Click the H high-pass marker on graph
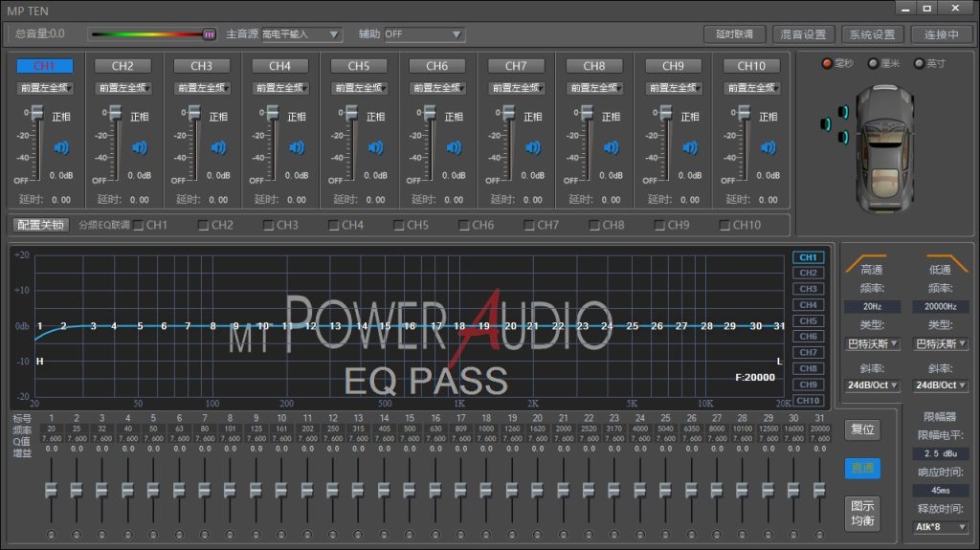The image size is (980, 550). pyautogui.click(x=40, y=361)
